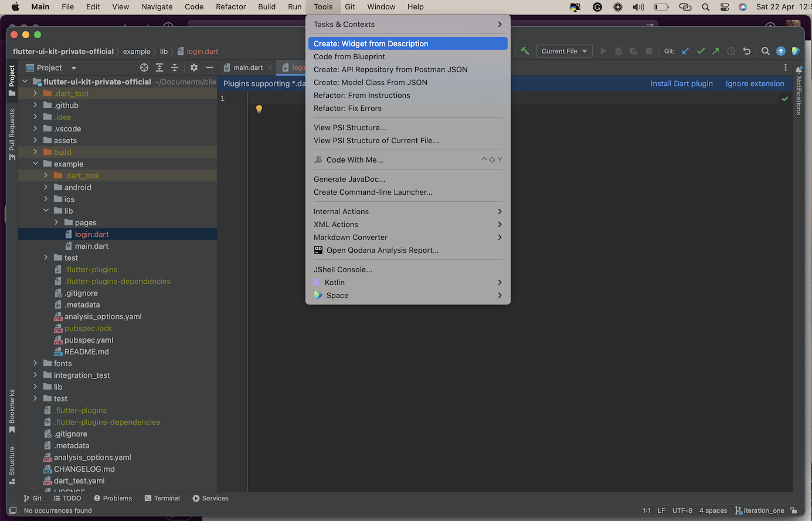This screenshot has width=812, height=521.
Task: Click the lightbulb intention icon in editor
Action: click(259, 109)
